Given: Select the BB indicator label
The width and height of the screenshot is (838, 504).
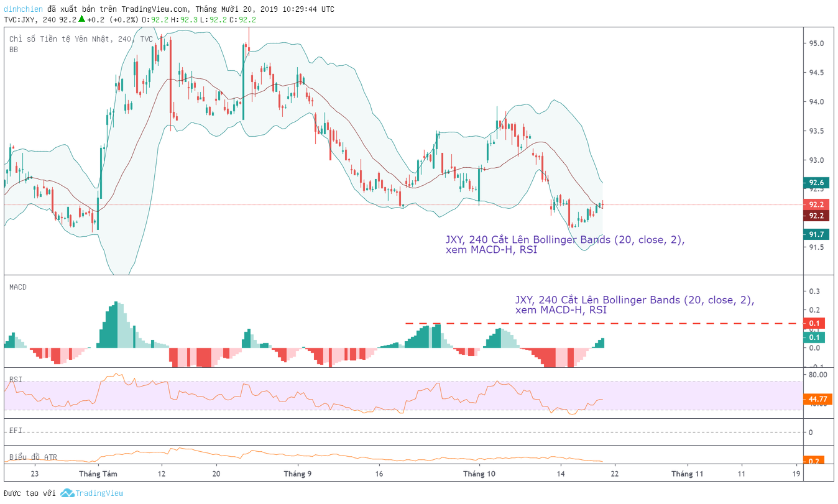Looking at the screenshot, I should 14,50.
